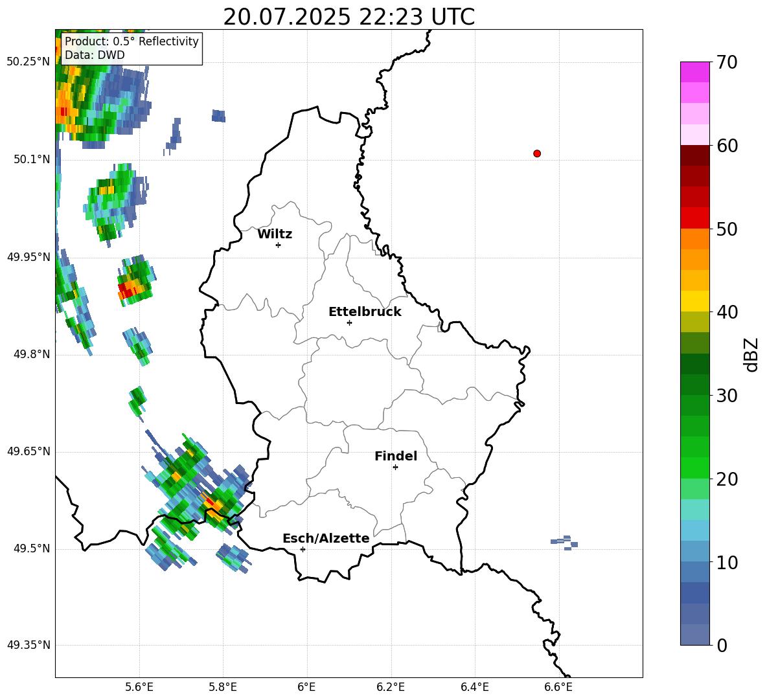Click the Data: DWD text
Screen dimensions: 767x700
tap(95, 55)
